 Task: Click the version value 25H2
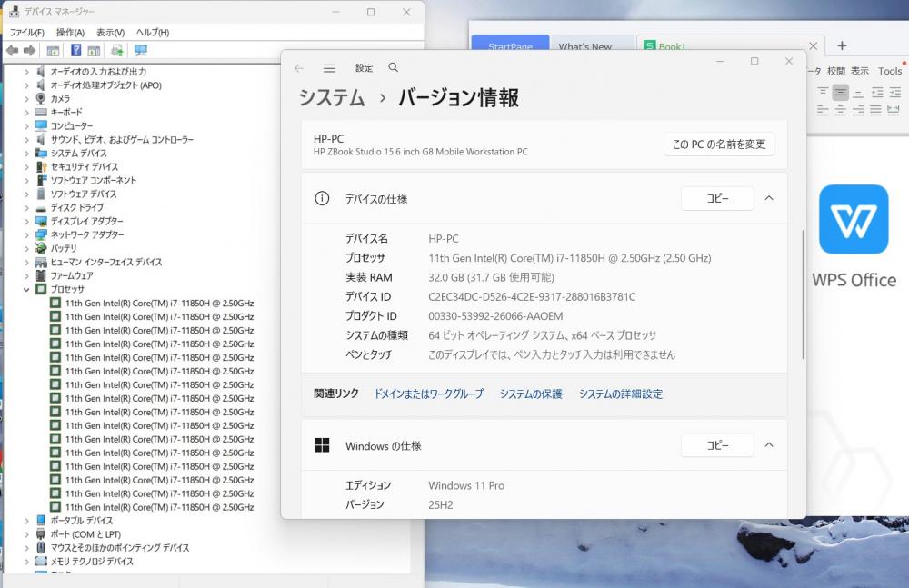tap(441, 504)
